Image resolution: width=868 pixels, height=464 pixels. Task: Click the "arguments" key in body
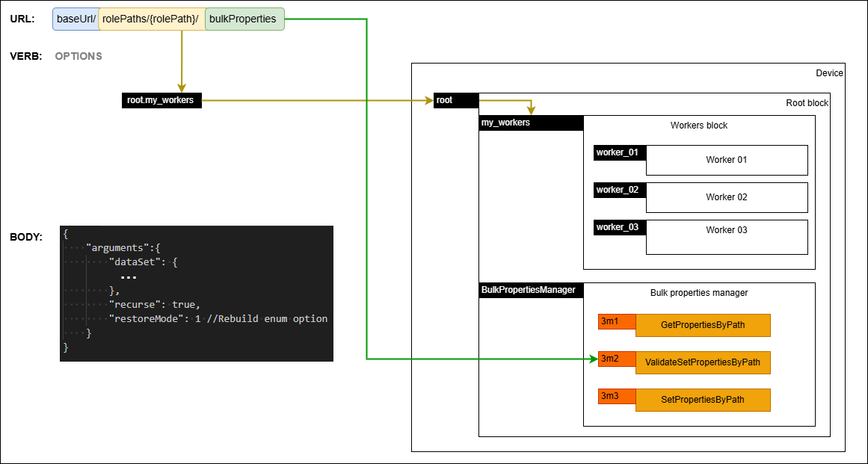(119, 248)
